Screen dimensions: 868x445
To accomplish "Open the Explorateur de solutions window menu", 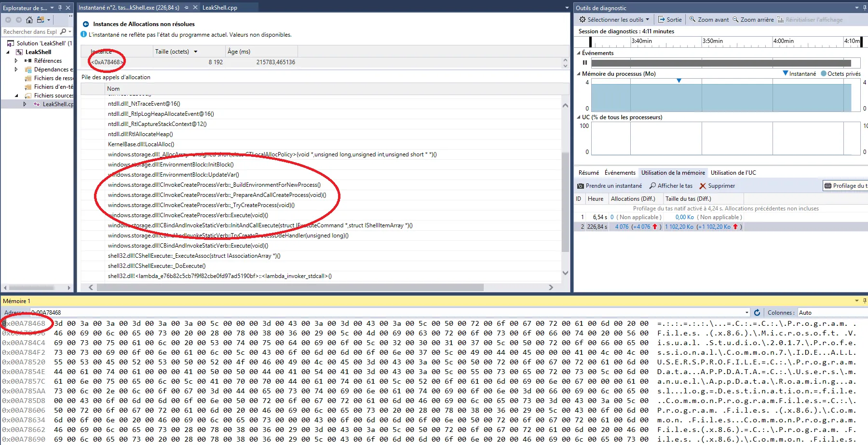I will coord(52,8).
